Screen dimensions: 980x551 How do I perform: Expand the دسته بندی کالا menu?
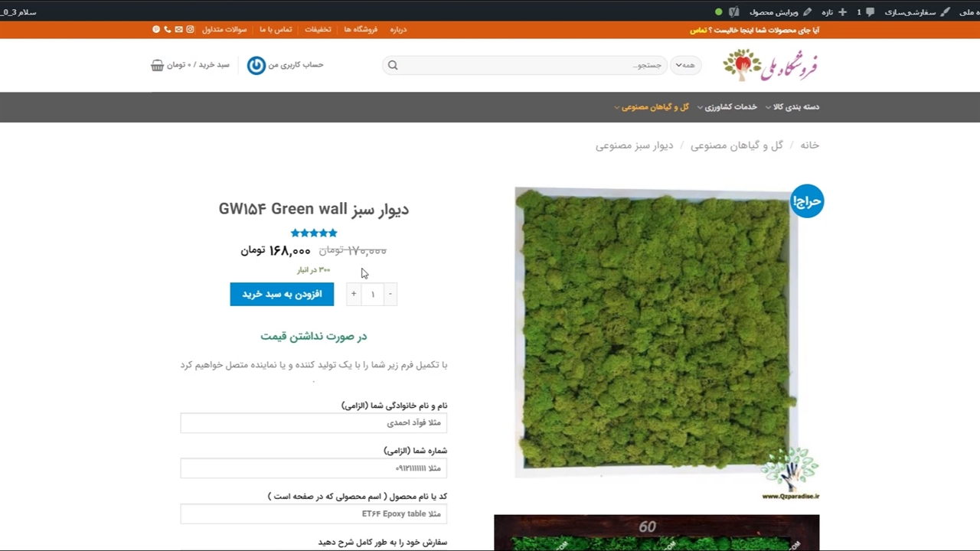[795, 107]
